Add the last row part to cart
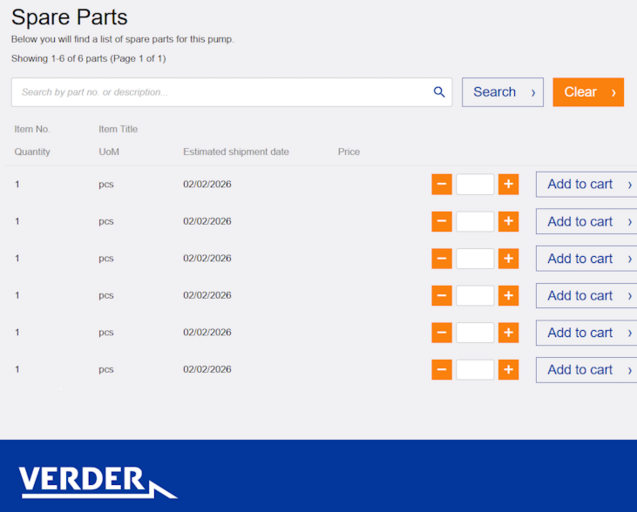Screen dimensions: 637x512 click(x=587, y=369)
